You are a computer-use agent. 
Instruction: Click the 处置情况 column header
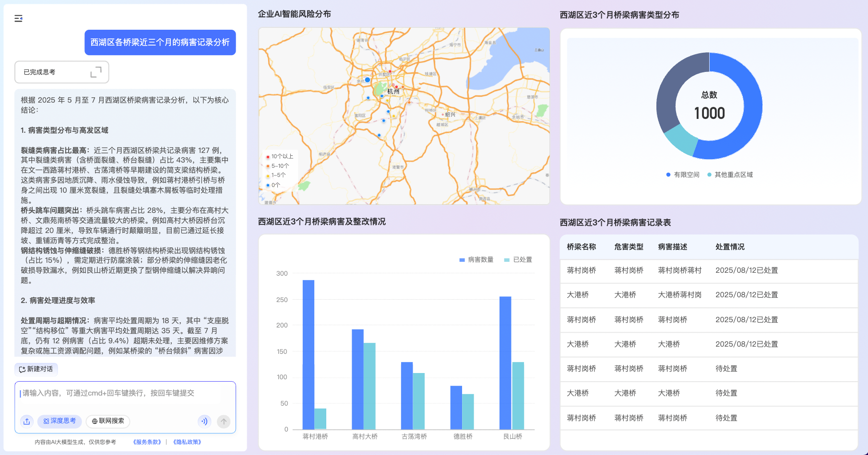[x=730, y=247]
